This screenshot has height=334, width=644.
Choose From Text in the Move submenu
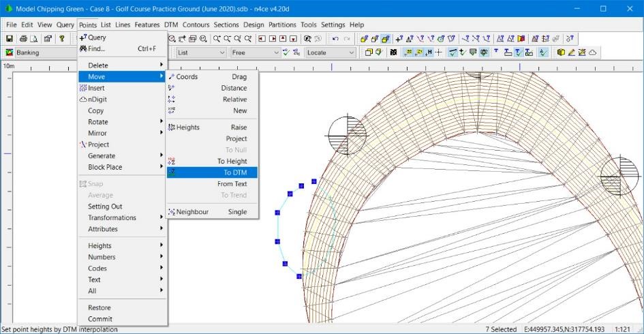pos(213,184)
